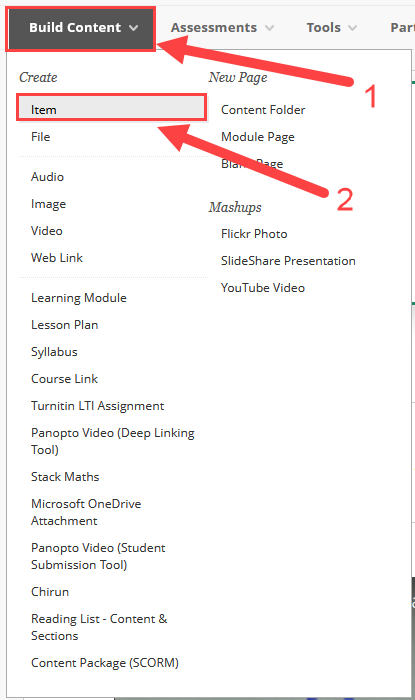Expand the Assessments menu
Image resolution: width=415 pixels, height=700 pixels.
pos(222,28)
